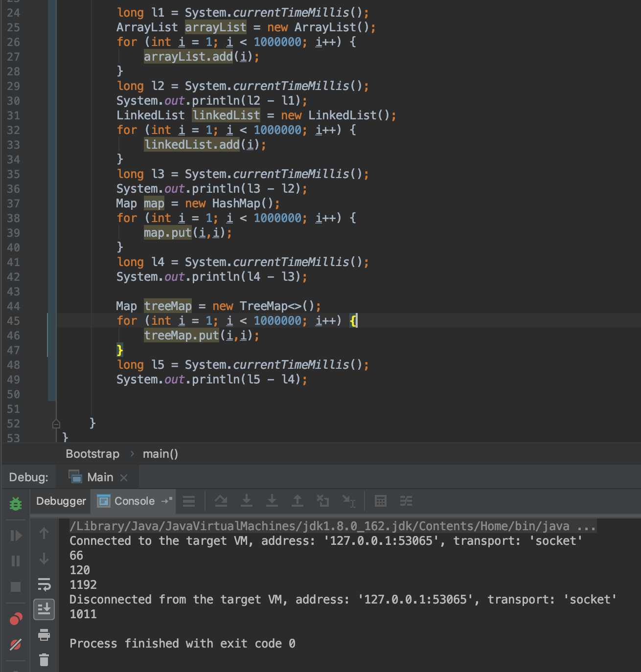Click 'linkedList.add(i);' code line
Viewport: 641px width, 672px height.
(205, 145)
